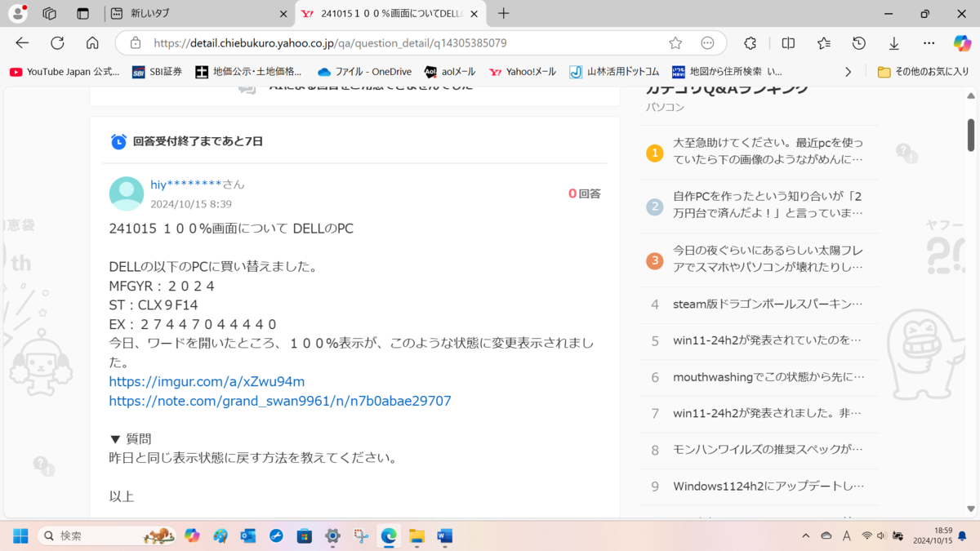Screen dimensions: 980x551
Task: Open the notification bell icon
Action: pos(962,536)
